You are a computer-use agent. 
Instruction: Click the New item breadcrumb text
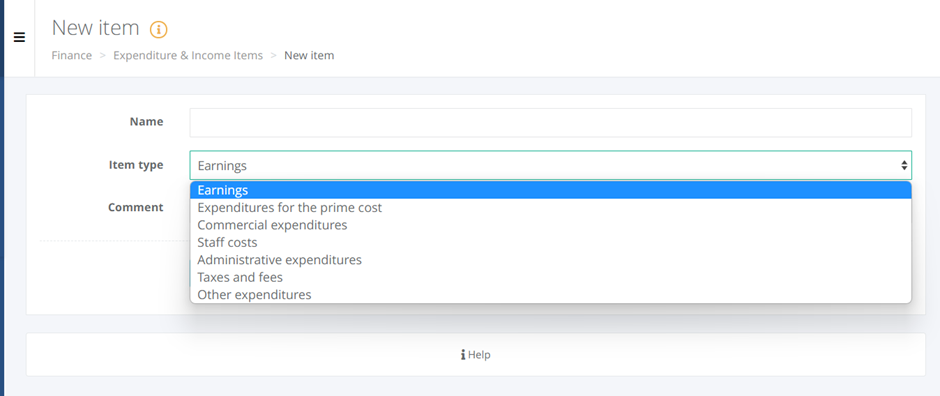coord(309,56)
